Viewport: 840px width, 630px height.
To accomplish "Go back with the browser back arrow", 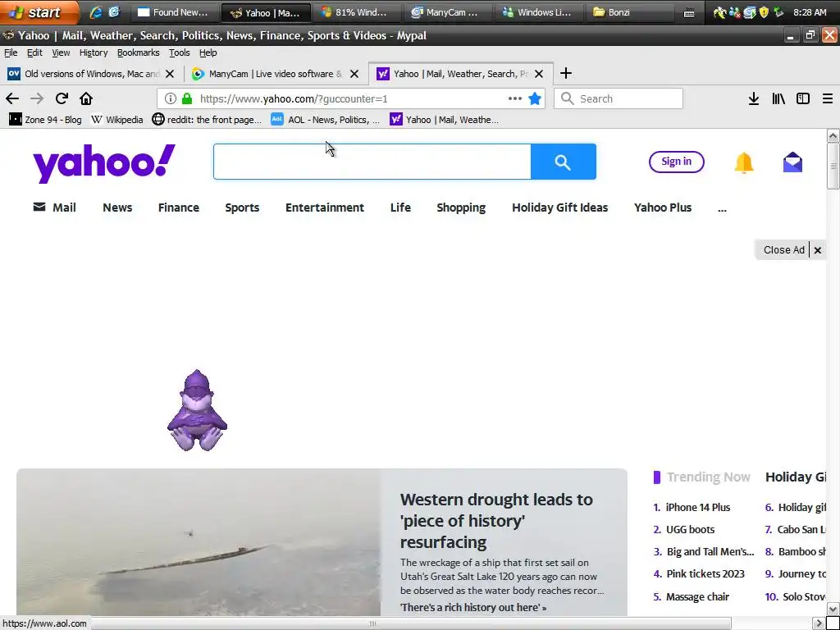I will [11, 98].
